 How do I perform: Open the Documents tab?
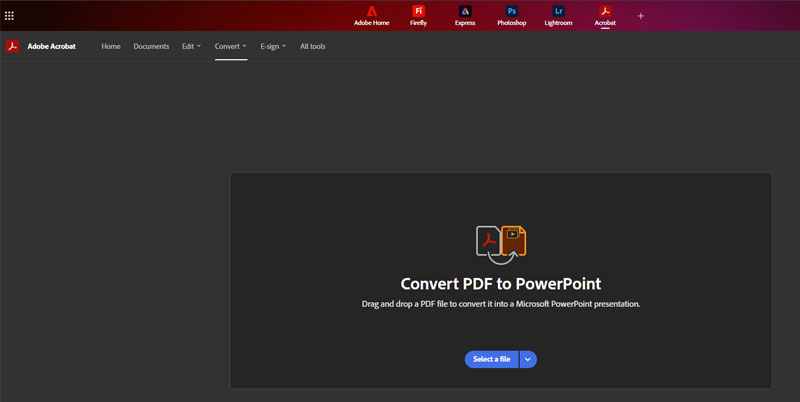pyautogui.click(x=151, y=46)
